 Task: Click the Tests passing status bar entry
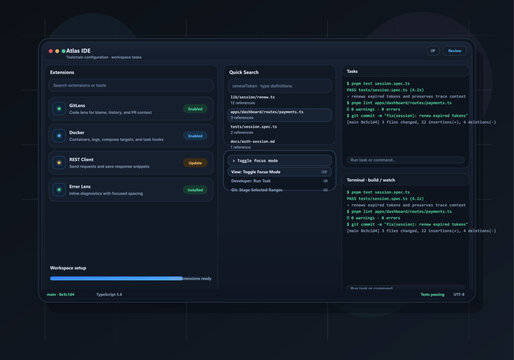click(432, 295)
